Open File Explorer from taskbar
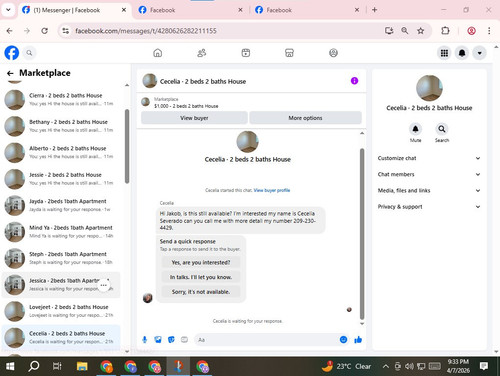The width and height of the screenshot is (500, 376). coord(82,366)
